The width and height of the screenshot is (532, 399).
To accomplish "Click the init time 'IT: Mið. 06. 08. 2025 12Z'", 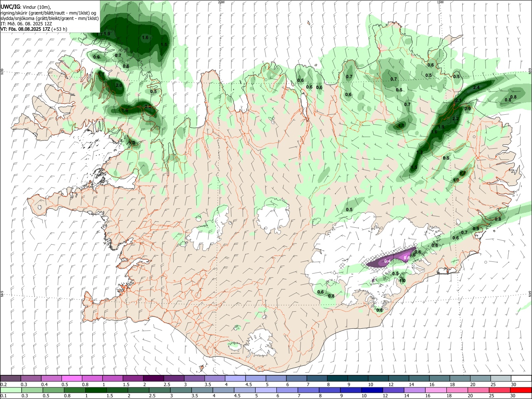I will click(x=26, y=24).
